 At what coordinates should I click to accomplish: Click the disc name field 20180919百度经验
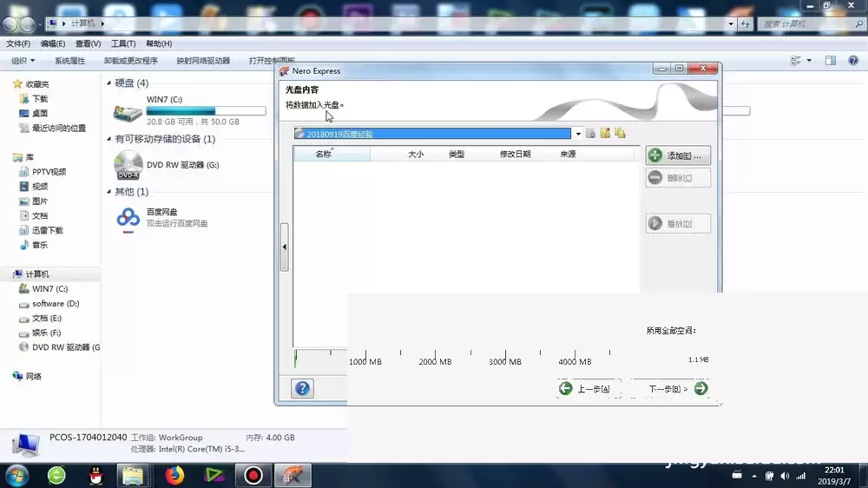432,134
